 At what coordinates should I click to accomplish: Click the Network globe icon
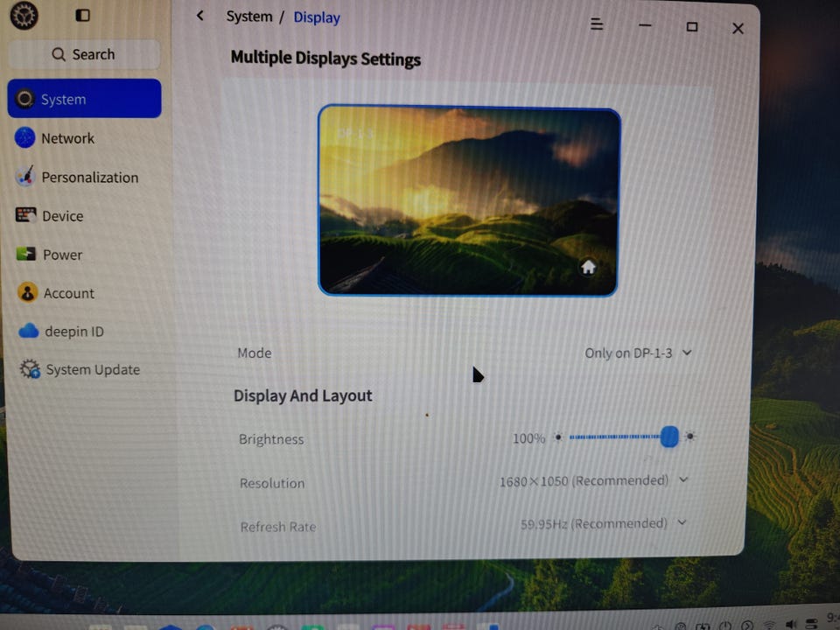(24, 137)
